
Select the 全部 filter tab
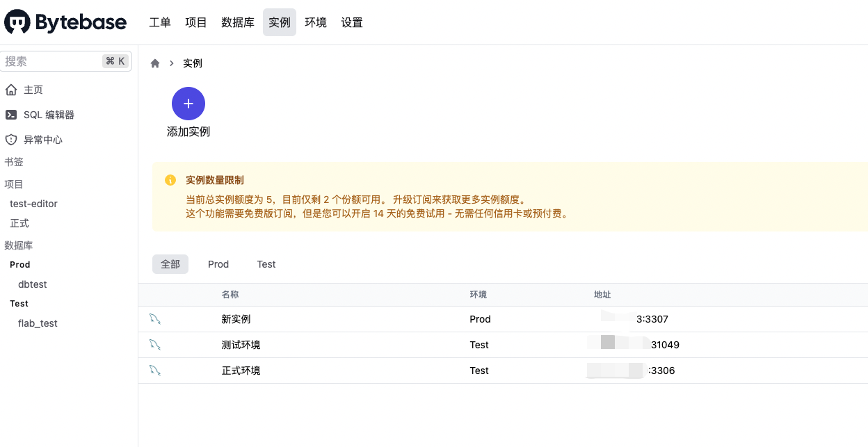(x=170, y=264)
